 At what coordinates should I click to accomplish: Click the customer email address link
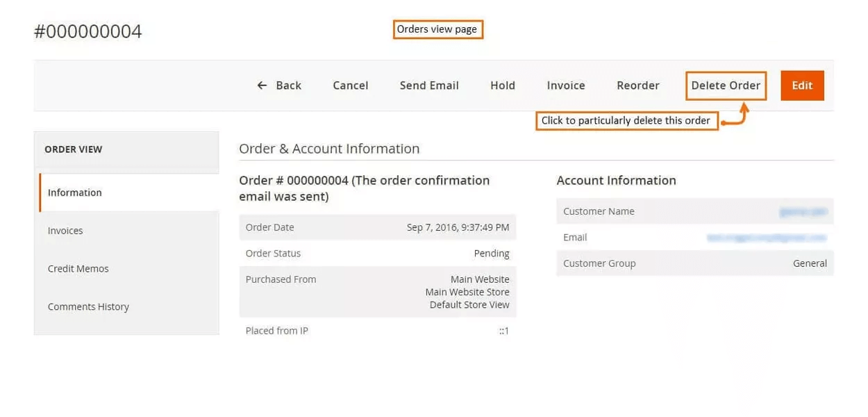(766, 238)
